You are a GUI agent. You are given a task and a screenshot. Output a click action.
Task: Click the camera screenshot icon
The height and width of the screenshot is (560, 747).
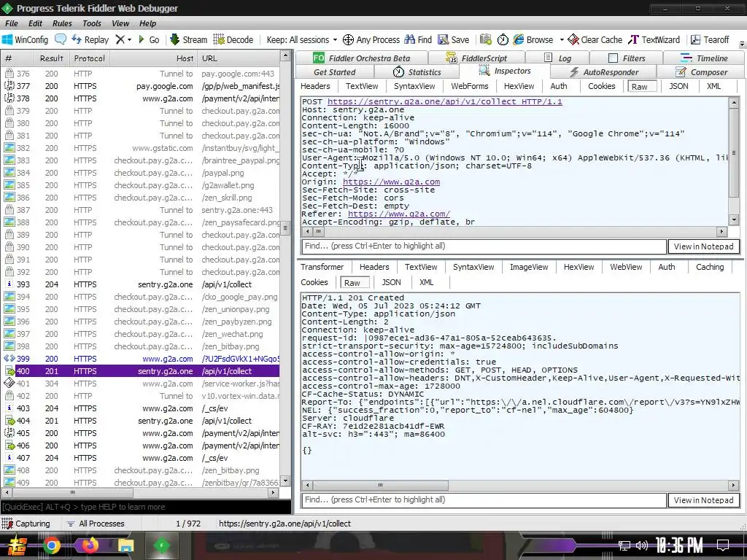pos(485,39)
